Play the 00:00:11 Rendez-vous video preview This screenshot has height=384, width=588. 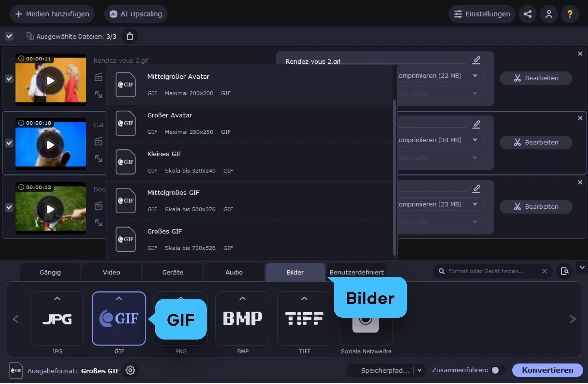click(51, 81)
